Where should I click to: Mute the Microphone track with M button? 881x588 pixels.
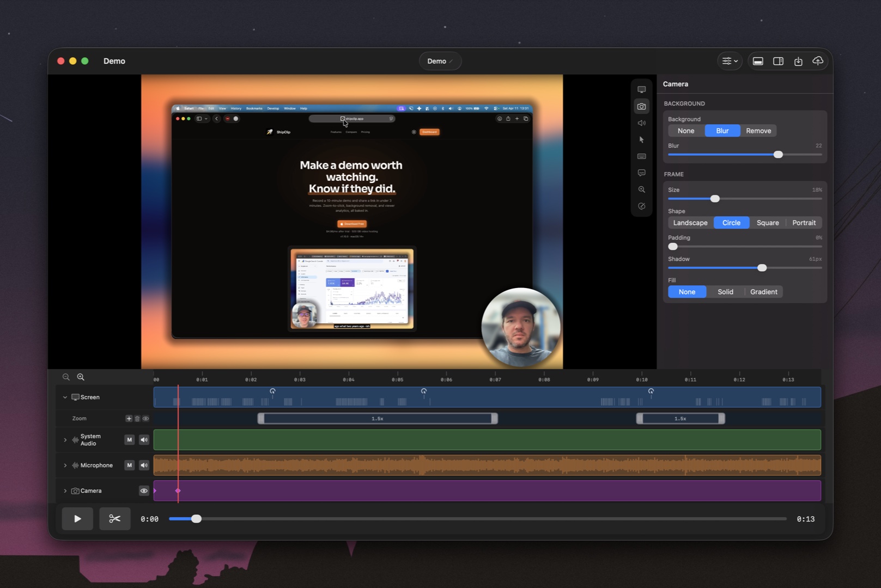(129, 465)
